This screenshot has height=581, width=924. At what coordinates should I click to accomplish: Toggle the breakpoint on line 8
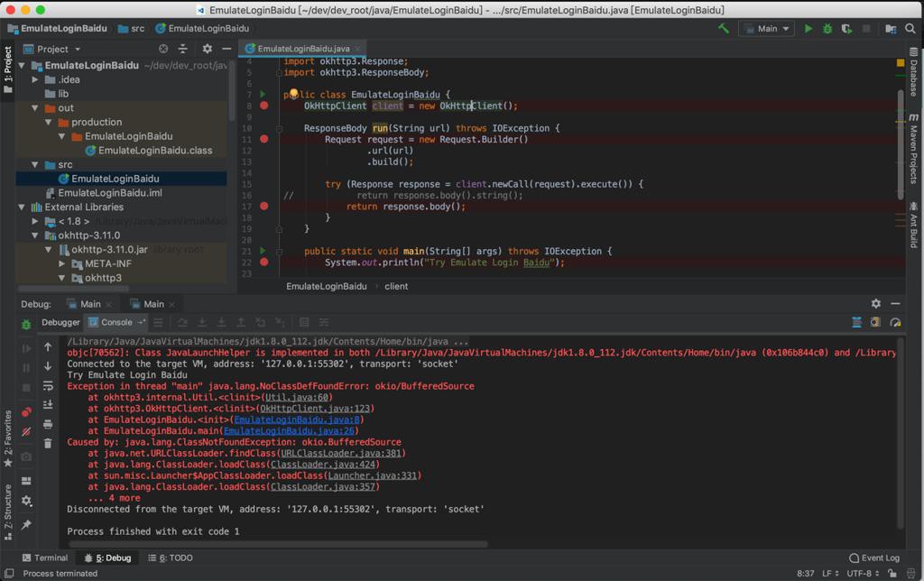point(263,106)
